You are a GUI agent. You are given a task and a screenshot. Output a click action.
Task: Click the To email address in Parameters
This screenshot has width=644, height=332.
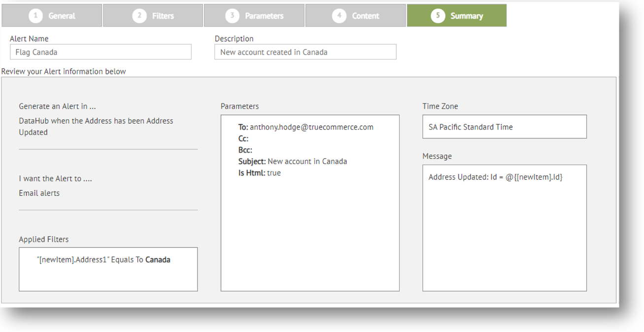[311, 127]
